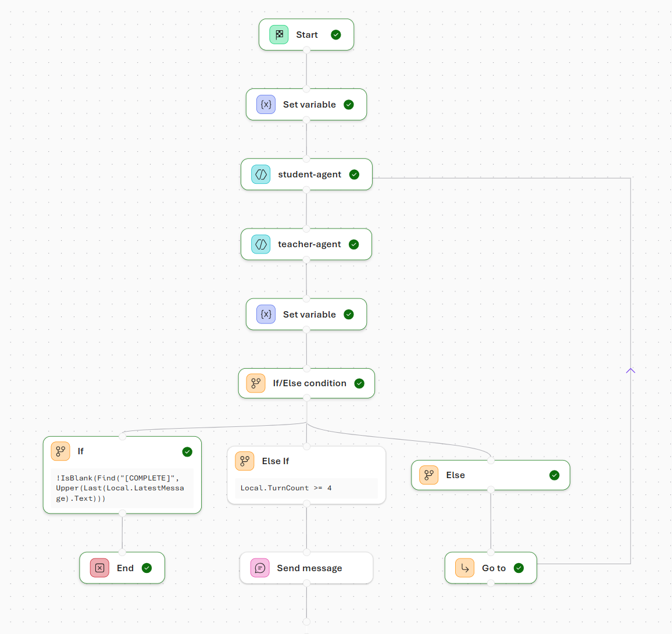Click the Go to node arrow icon

[463, 568]
